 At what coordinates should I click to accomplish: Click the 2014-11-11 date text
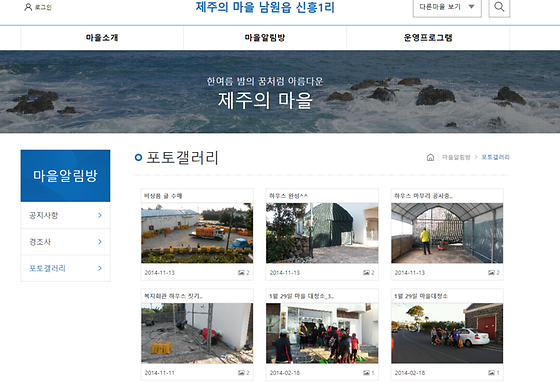160,373
